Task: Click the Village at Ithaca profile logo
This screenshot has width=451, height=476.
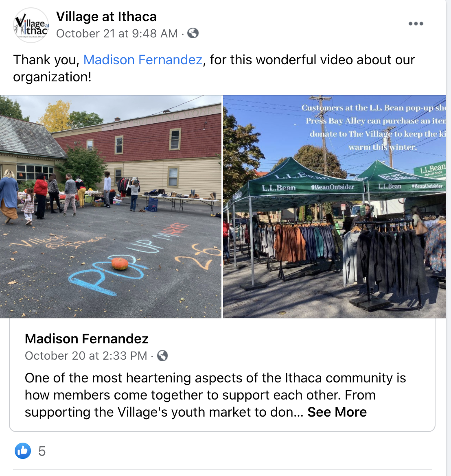Action: [31, 25]
